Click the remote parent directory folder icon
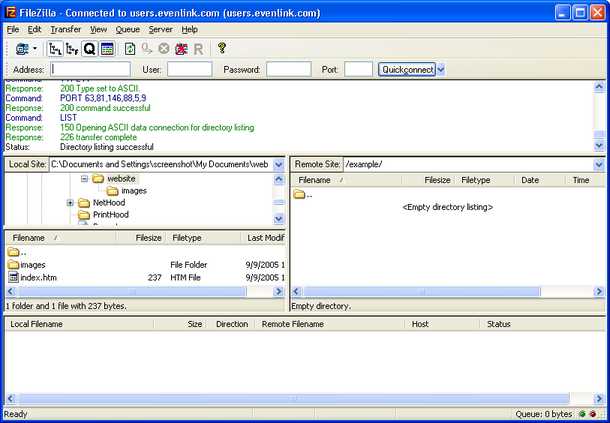 (299, 194)
